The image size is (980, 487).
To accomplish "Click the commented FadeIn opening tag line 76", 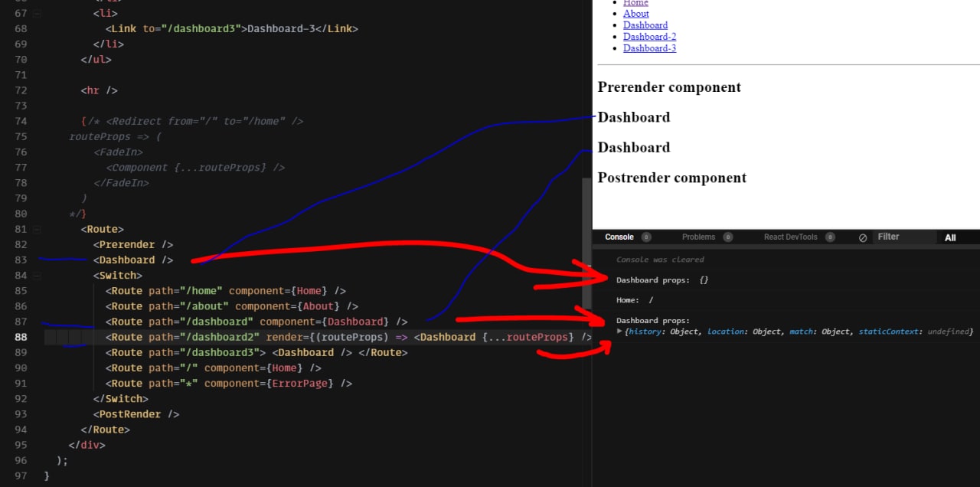I will (119, 152).
